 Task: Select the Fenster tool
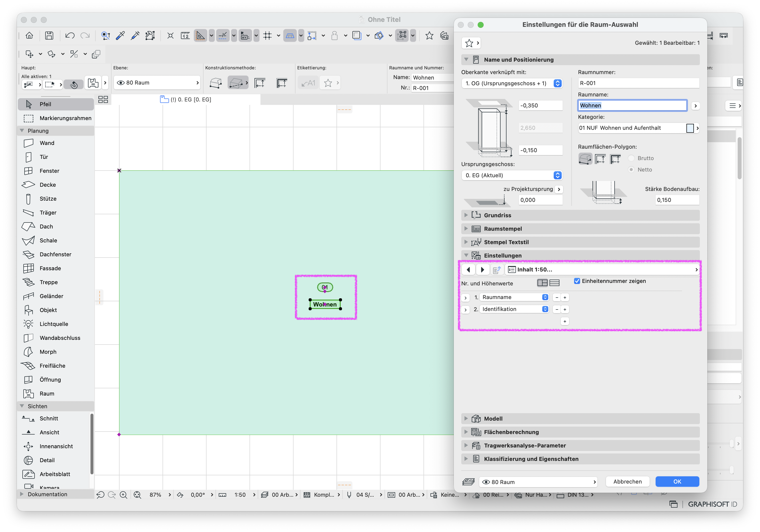click(56, 171)
